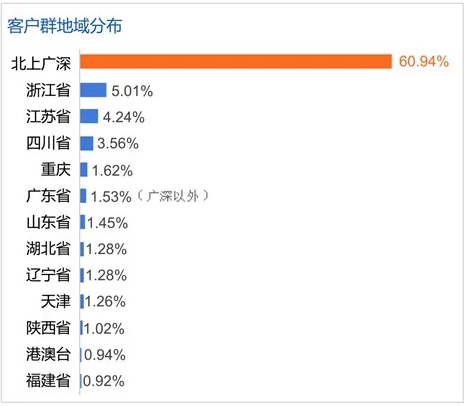The width and height of the screenshot is (465, 406).
Task: Click the 天津 category label
Action: (56, 301)
